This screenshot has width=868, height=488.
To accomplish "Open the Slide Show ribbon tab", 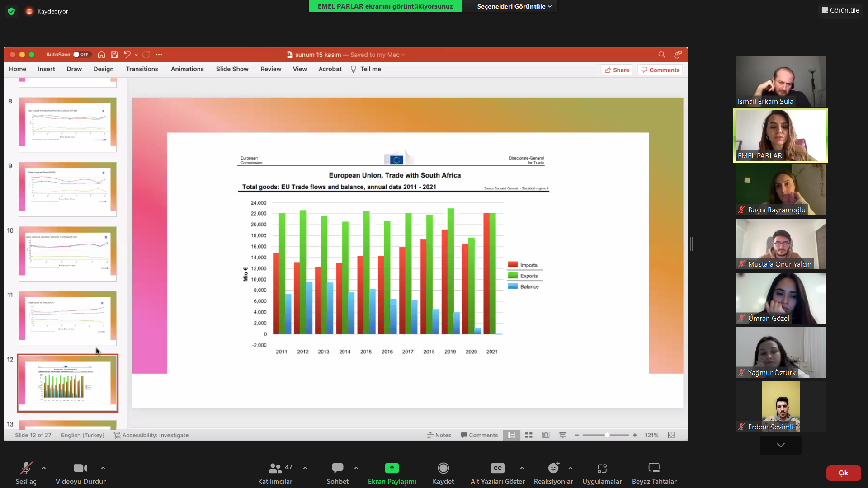I will pyautogui.click(x=232, y=69).
